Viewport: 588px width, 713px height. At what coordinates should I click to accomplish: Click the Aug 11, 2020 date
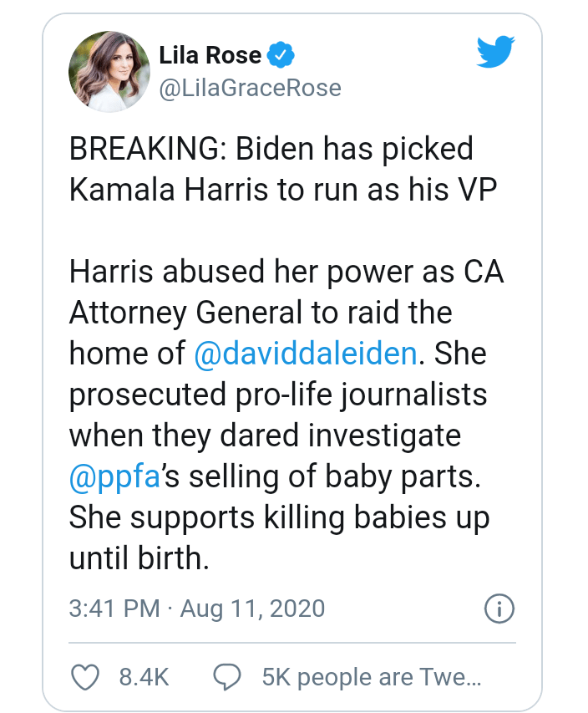(251, 608)
